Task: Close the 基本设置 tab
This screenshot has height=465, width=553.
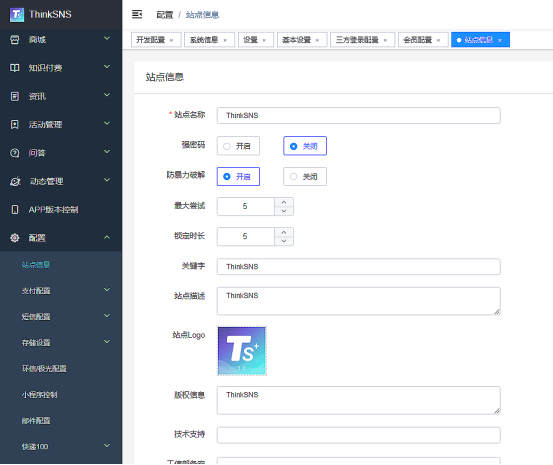Action: [x=317, y=40]
